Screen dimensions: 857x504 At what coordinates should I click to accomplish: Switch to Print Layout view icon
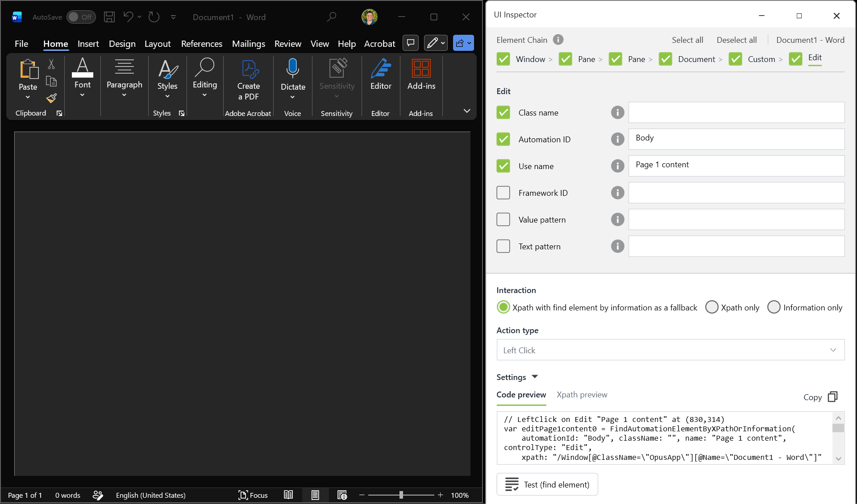coord(315,495)
